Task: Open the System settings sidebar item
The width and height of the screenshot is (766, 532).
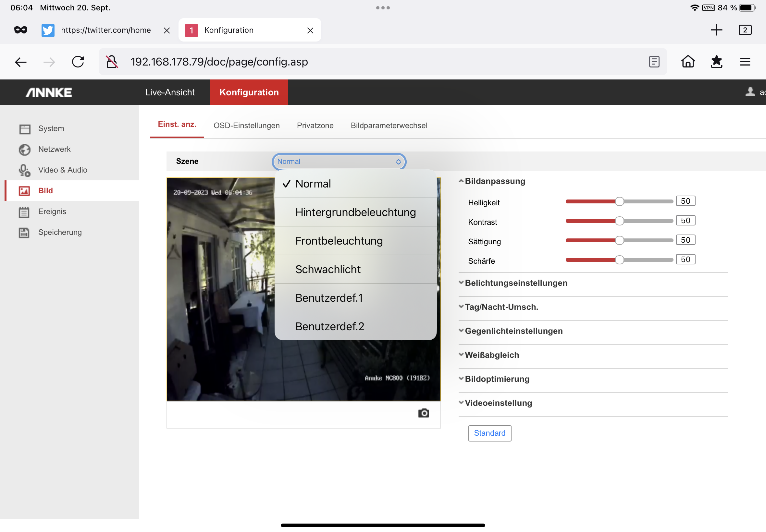Action: [51, 129]
